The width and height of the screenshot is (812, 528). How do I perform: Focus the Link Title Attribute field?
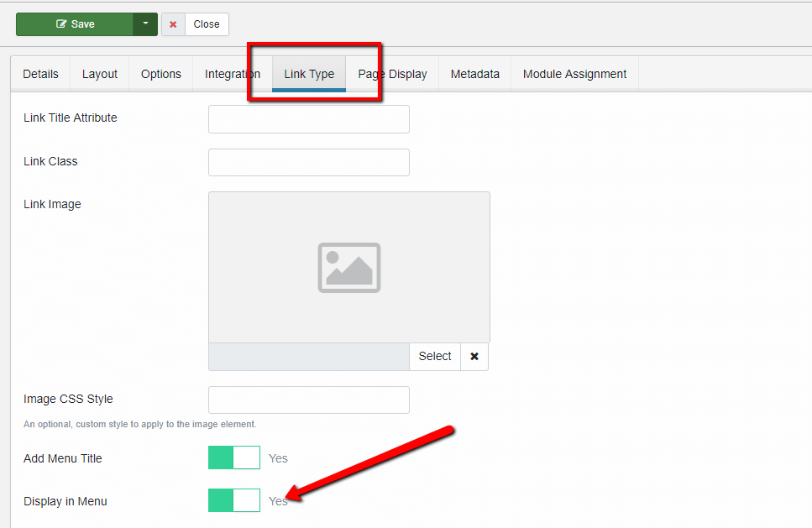tap(309, 119)
